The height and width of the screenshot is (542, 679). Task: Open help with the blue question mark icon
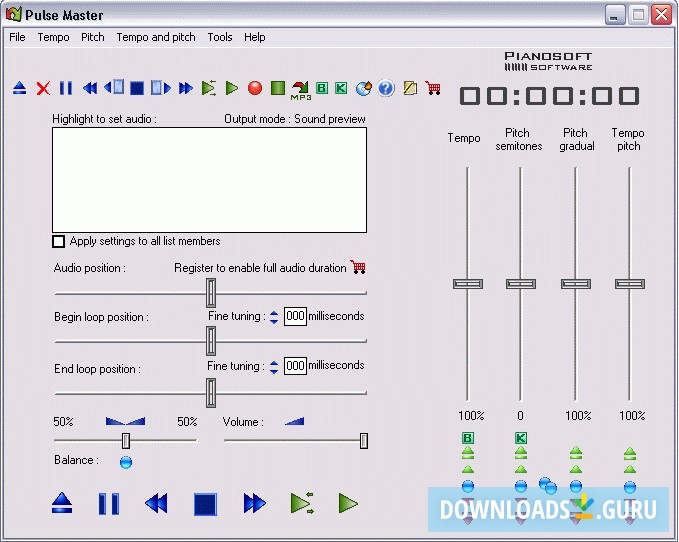(x=386, y=88)
